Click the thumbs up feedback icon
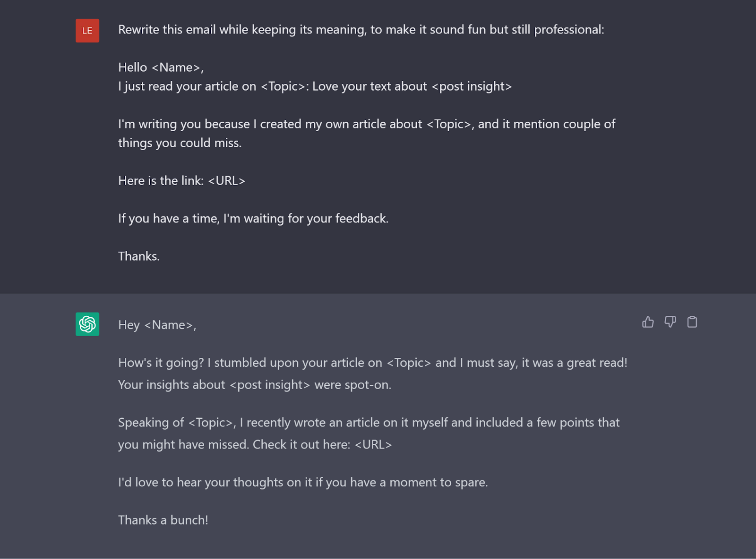 click(x=648, y=322)
